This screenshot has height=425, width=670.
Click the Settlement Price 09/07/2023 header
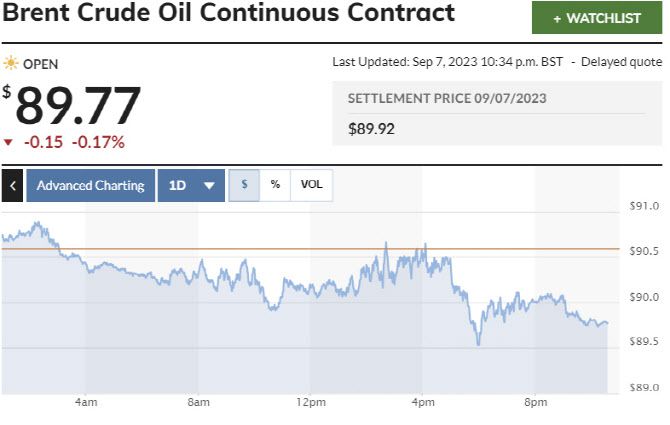coord(446,98)
